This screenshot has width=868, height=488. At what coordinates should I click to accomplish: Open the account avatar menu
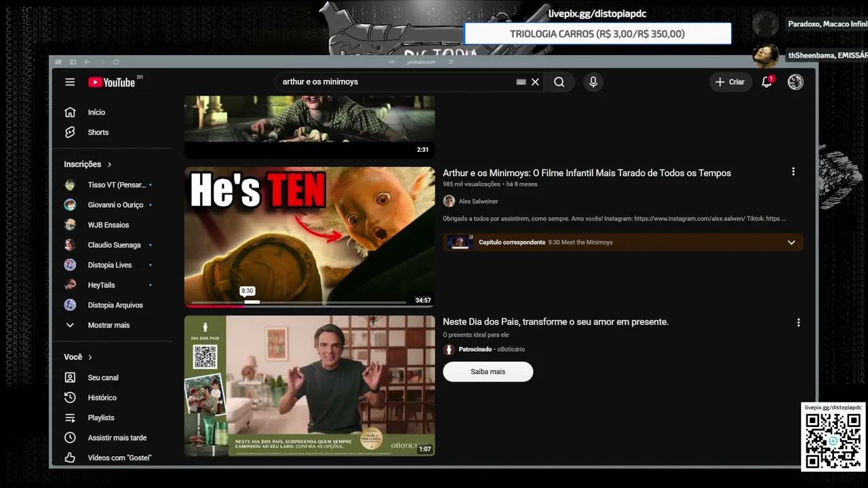[795, 82]
